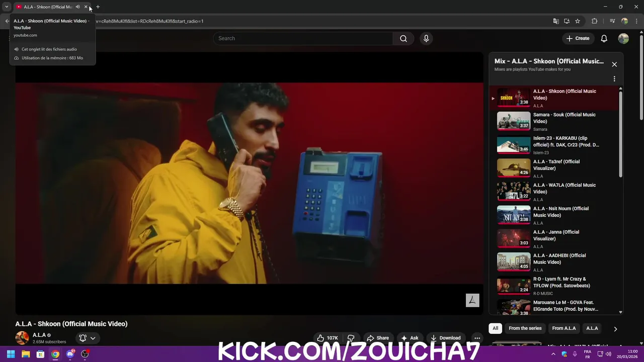Screen dimensions: 644x362
Task: Open YouTube notifications bell in header
Action: 604,38
